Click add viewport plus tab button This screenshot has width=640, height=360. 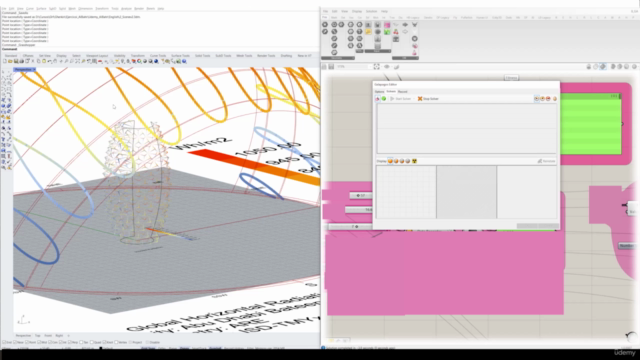click(69, 336)
